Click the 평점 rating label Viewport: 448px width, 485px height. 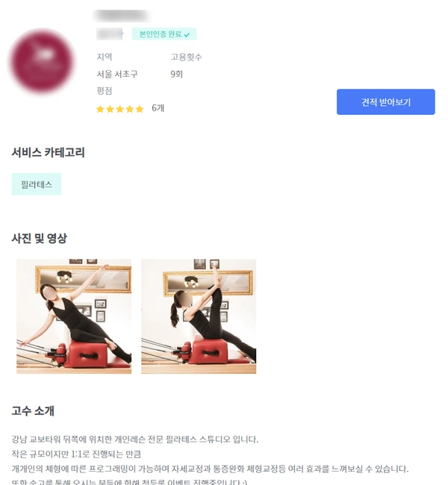coord(105,90)
